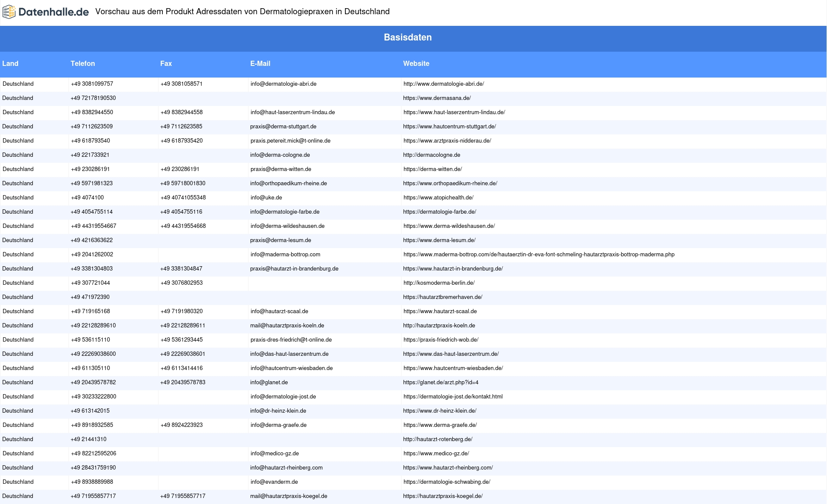Click phone number +49 4074100
The height and width of the screenshot is (504, 827).
87,198
